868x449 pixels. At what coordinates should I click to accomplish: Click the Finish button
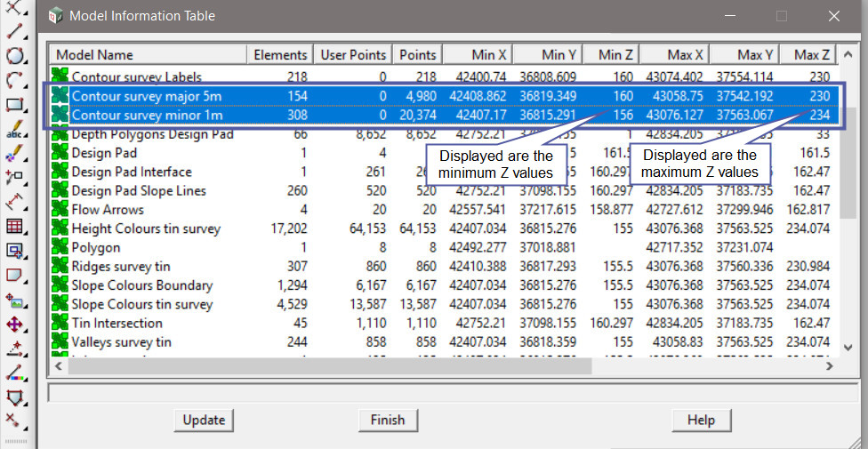click(387, 420)
